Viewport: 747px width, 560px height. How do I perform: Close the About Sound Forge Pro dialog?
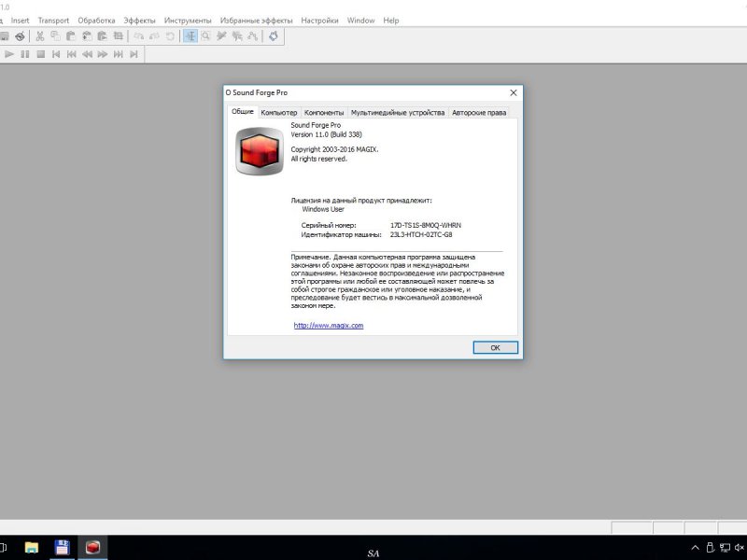(513, 92)
